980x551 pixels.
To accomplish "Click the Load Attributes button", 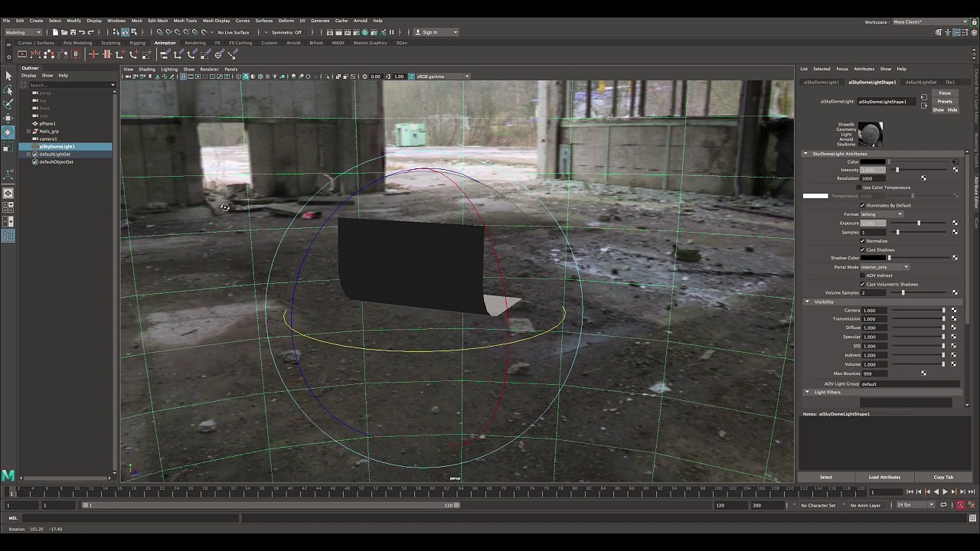I will click(x=884, y=477).
